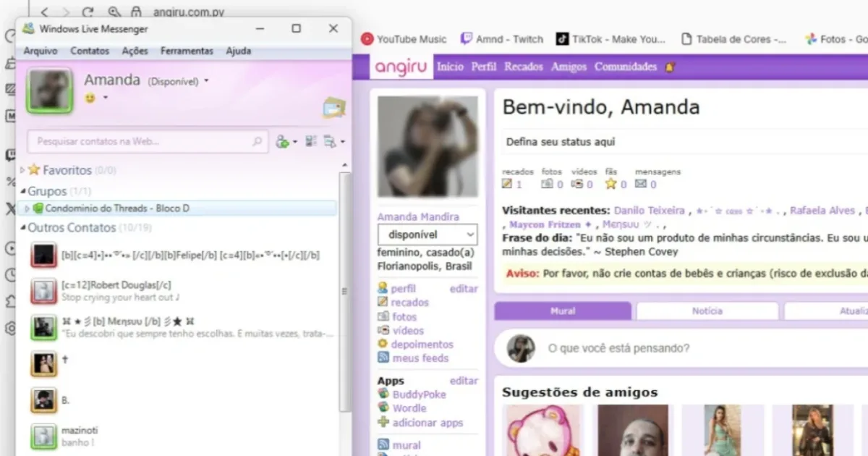Open Recados in the angiru top bar

pos(524,67)
